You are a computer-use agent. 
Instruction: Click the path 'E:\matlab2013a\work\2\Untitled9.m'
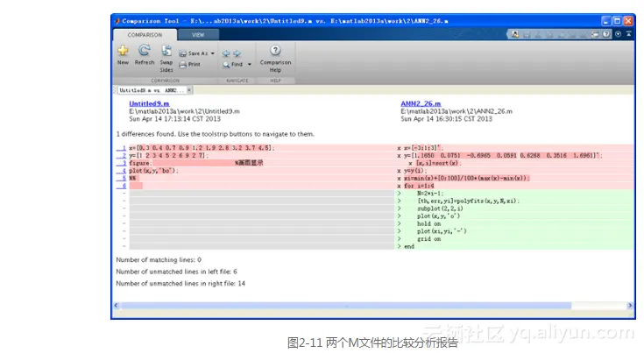pyautogui.click(x=184, y=111)
